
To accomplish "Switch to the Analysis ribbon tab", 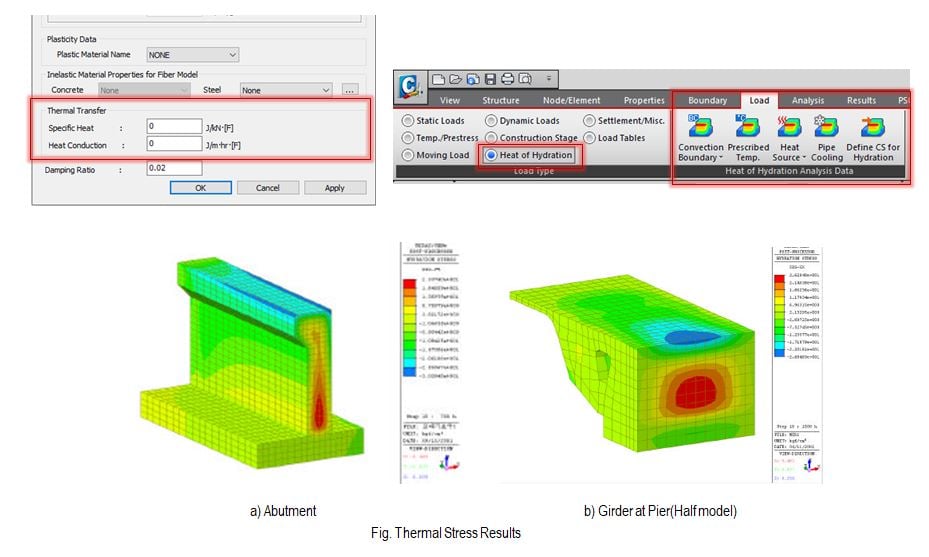I will [807, 100].
